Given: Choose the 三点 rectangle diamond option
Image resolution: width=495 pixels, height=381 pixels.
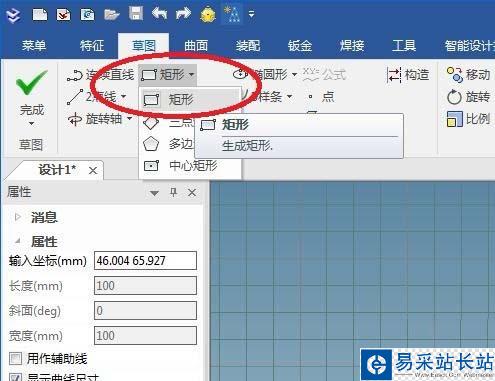Looking at the screenshot, I should 168,123.
